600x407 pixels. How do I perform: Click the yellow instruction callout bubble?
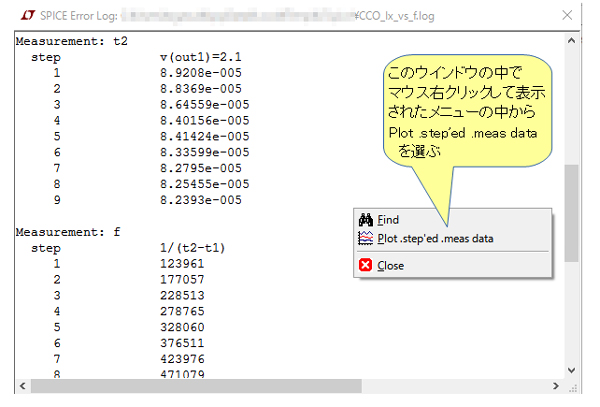coord(467,108)
